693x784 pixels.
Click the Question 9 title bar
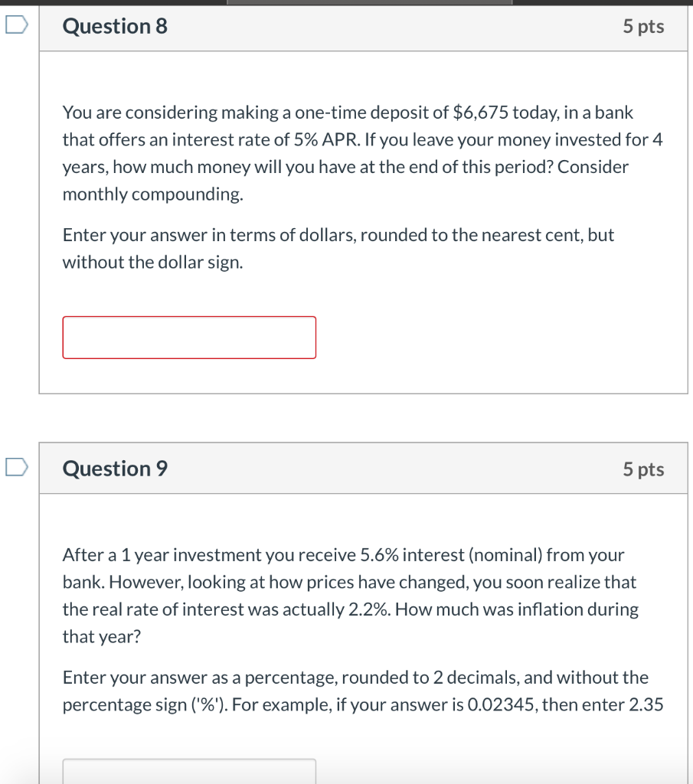365,468
